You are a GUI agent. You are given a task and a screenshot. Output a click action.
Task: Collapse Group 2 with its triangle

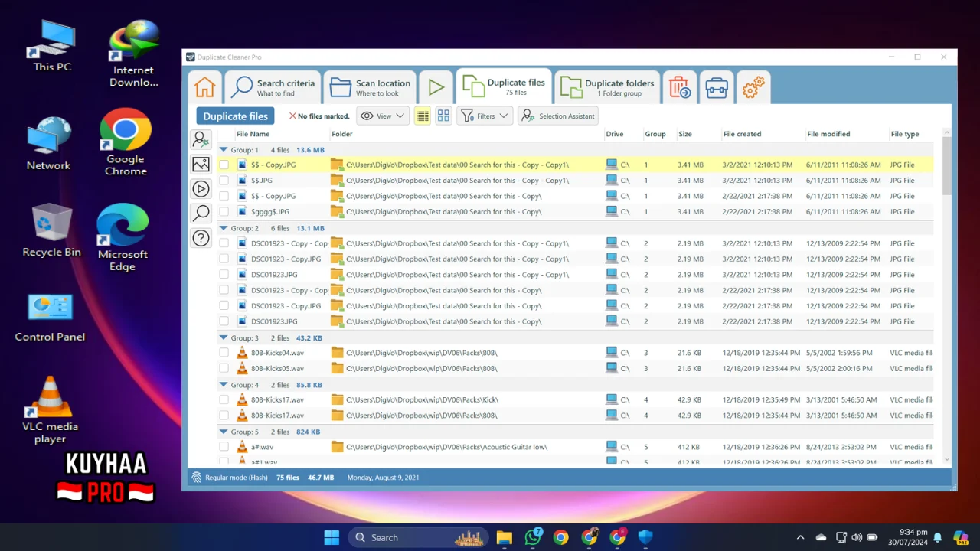click(x=224, y=228)
